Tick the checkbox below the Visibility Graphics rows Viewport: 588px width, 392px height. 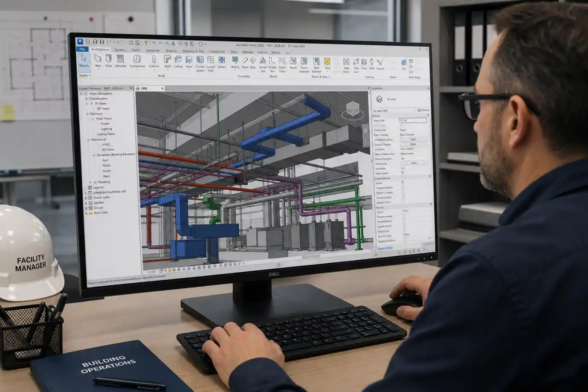pos(403,173)
